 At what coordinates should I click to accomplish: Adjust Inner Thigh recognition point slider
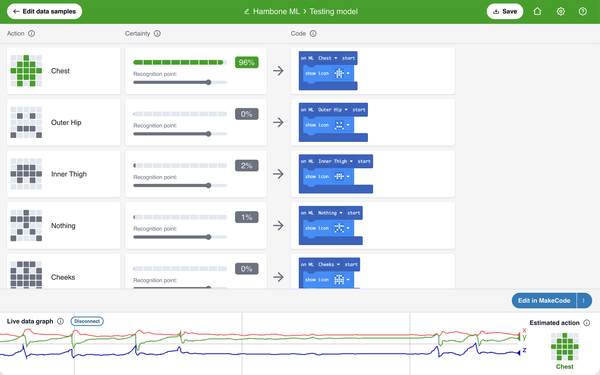point(180,186)
